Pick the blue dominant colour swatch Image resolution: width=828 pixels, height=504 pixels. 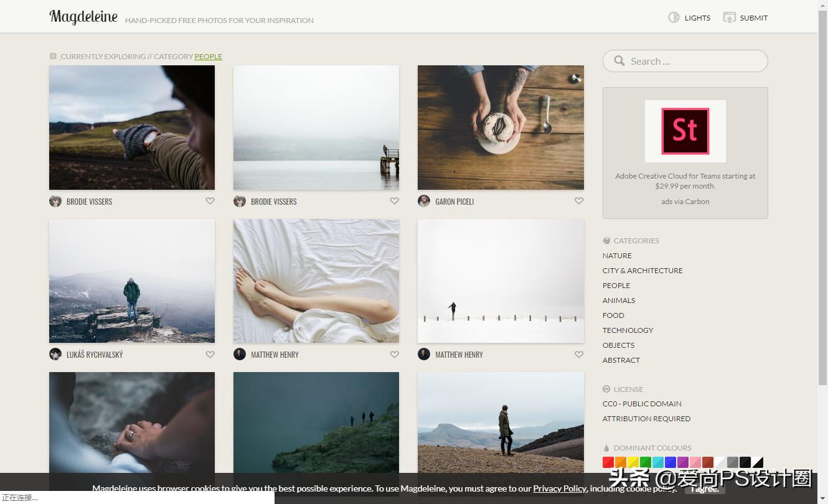tap(670, 462)
